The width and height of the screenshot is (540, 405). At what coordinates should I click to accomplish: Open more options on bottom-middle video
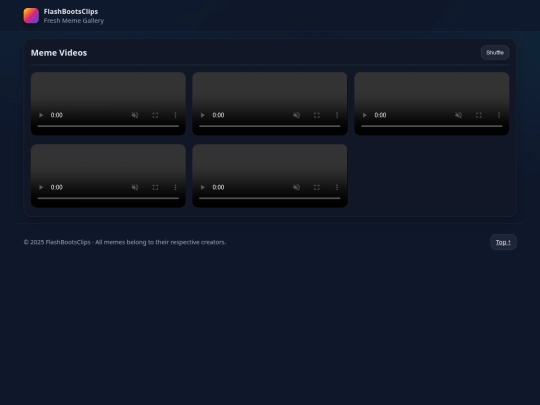point(337,187)
